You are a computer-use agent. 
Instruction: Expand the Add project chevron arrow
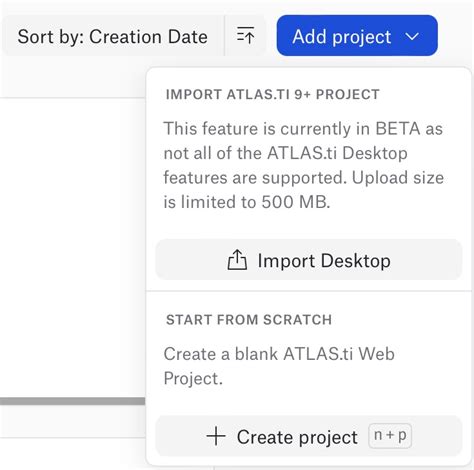[x=412, y=36]
